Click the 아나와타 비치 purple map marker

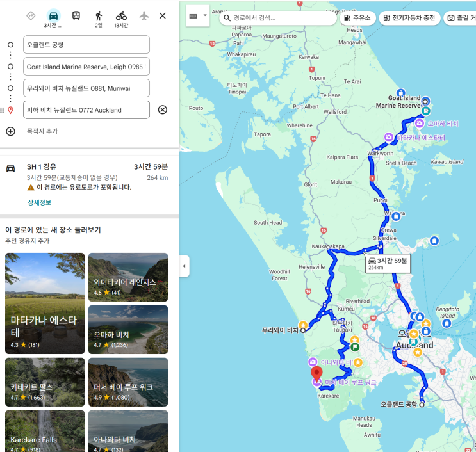313,362
